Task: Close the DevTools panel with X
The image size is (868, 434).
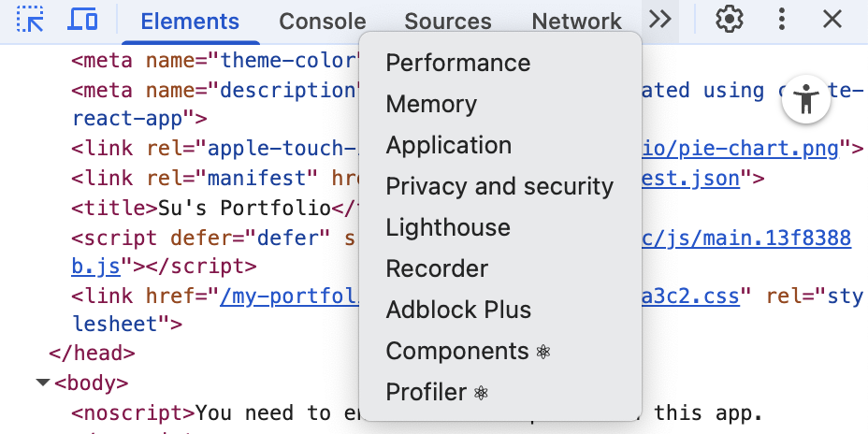Action: coord(832,20)
